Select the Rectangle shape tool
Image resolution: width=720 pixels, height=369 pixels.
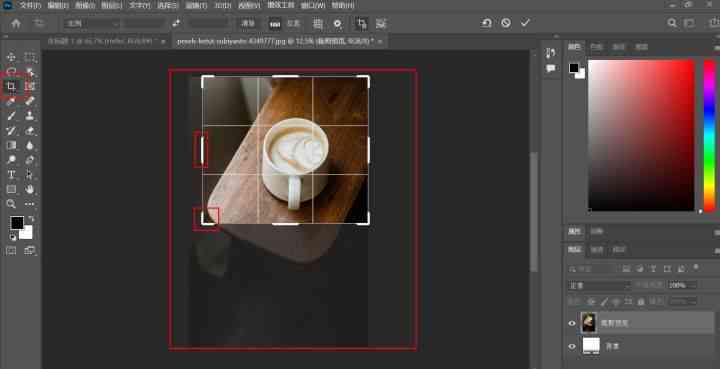pos(11,189)
